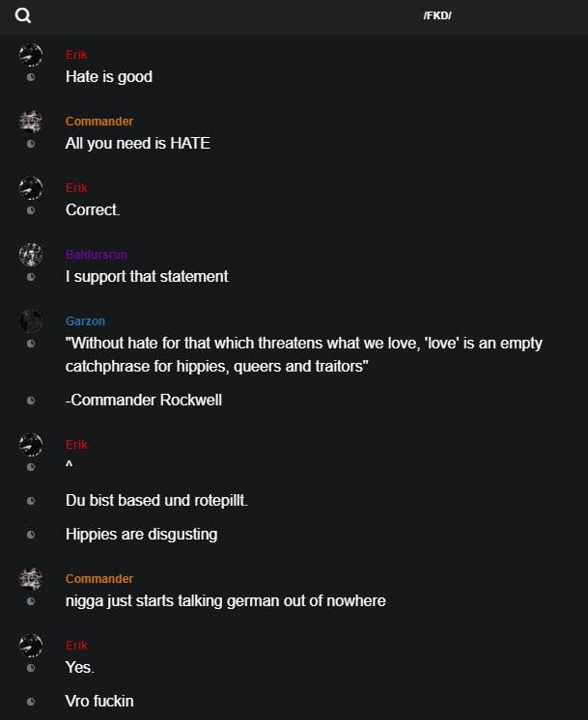Screen dimensions: 588x720
Task: Click the dot icon beside "I support that statement"
Action: tap(31, 277)
